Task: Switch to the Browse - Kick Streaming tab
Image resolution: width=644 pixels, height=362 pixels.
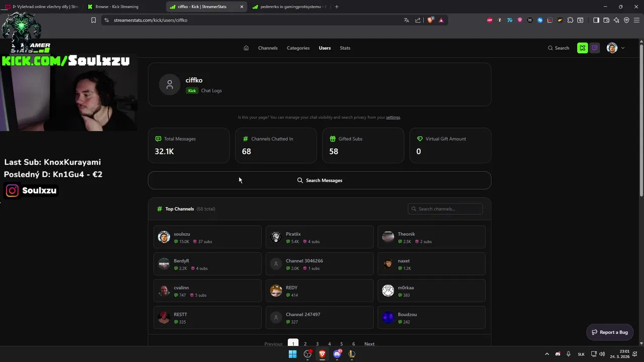Action: point(124,7)
